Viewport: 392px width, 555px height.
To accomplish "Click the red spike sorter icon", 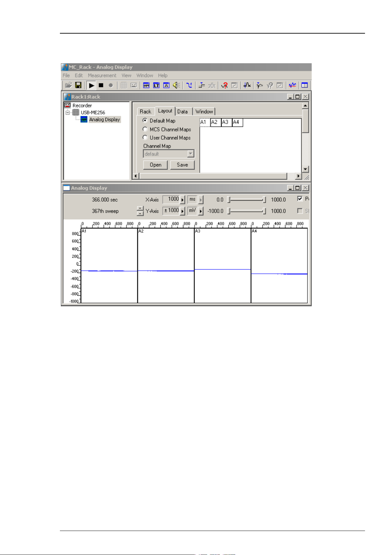I will (224, 85).
